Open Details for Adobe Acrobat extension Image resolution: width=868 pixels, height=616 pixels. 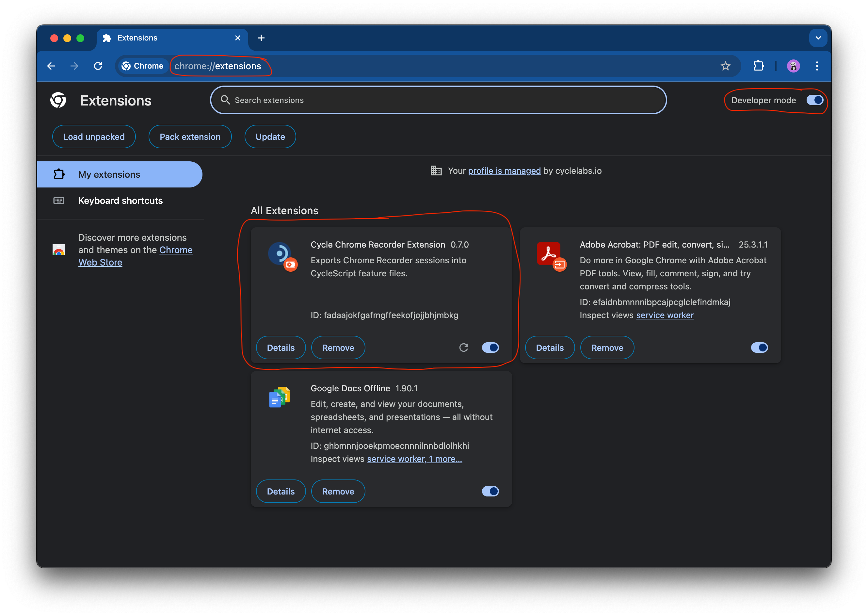[x=550, y=348]
